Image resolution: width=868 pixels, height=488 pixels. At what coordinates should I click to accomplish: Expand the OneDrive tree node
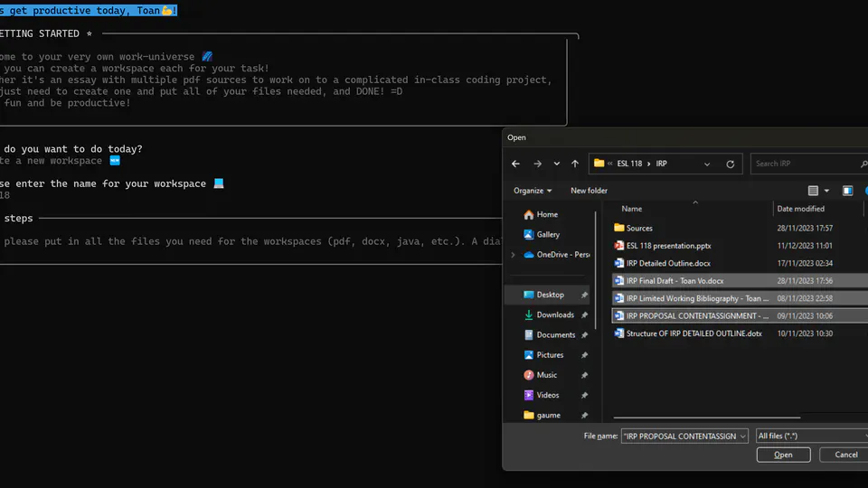point(514,255)
